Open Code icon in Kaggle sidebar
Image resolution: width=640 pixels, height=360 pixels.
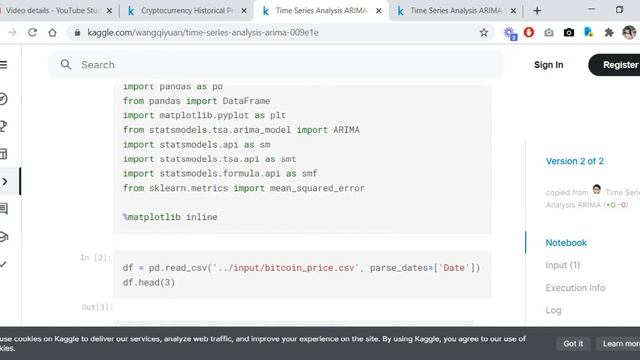point(5,182)
